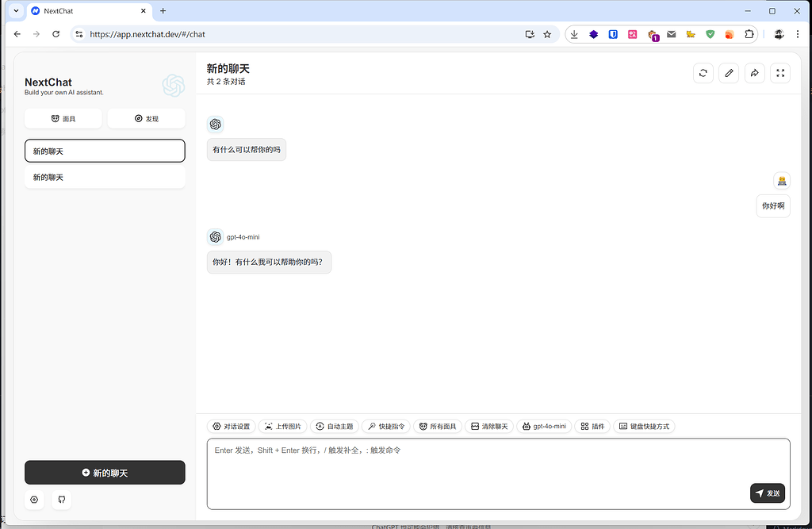Toggle fullscreen icon in chat header

tap(780, 73)
